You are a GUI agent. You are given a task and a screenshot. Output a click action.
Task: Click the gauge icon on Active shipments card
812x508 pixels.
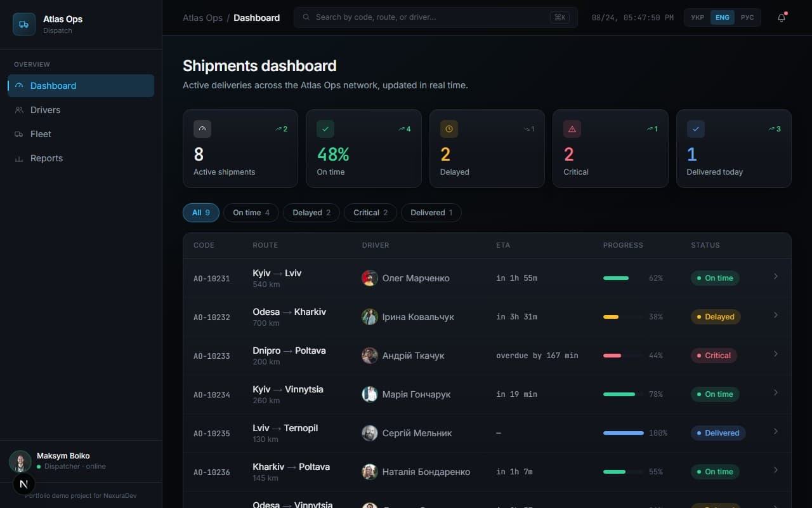(202, 129)
